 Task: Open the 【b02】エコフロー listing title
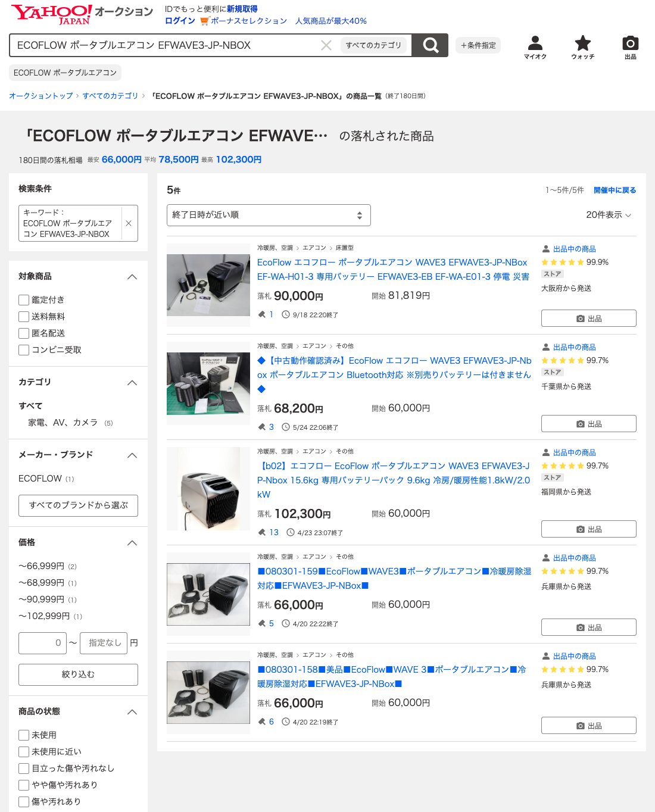(394, 480)
